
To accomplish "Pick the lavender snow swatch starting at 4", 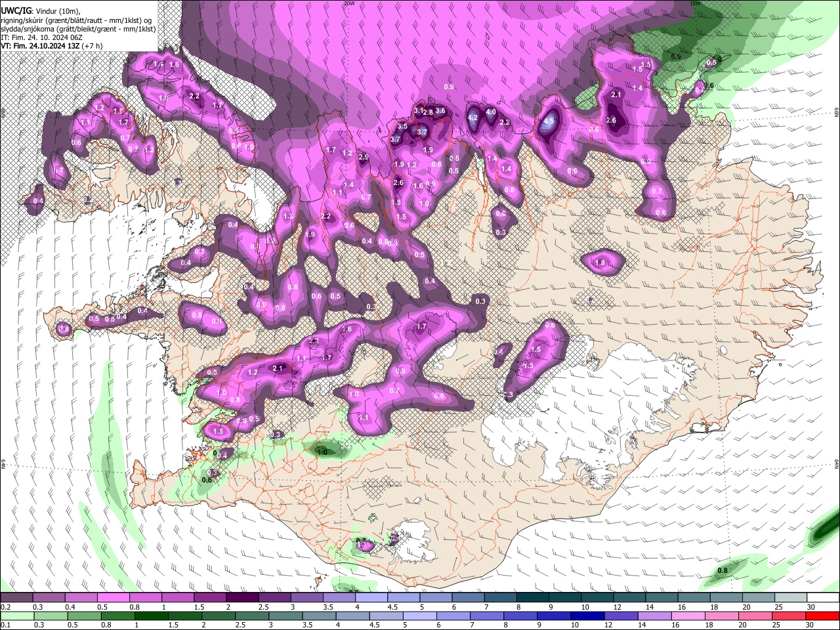I will coord(371,598).
